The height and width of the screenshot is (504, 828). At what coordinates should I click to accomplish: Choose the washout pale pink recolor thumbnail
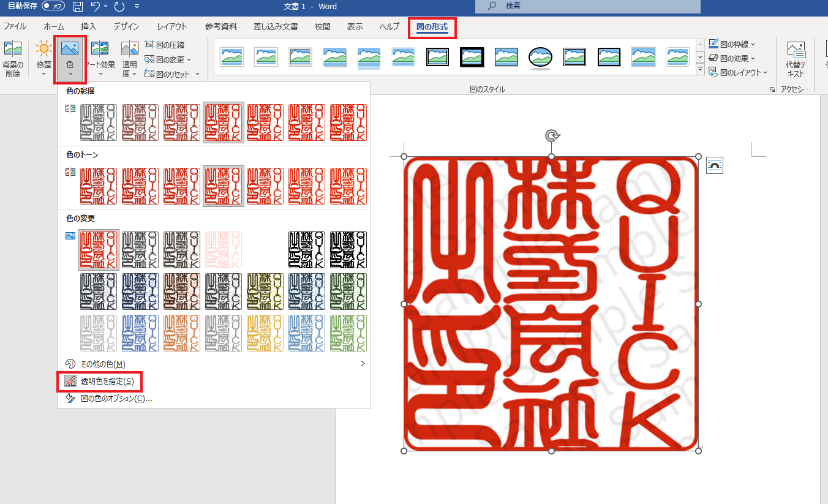click(224, 250)
